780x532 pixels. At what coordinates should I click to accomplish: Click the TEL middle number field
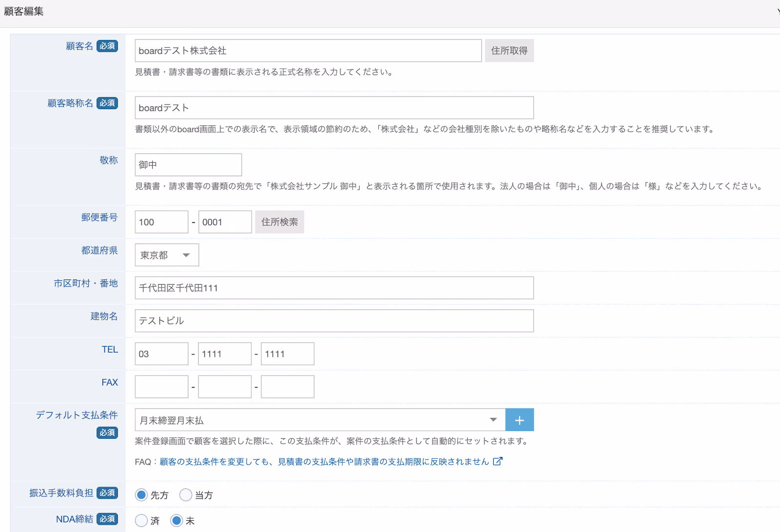[x=225, y=354]
